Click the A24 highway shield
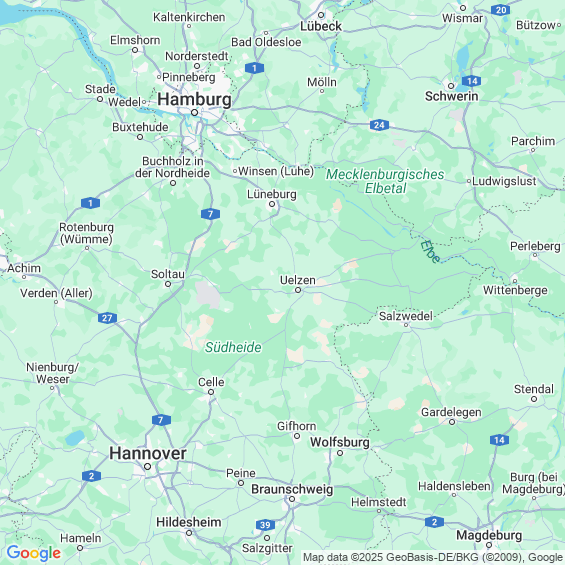Viewport: 565px width, 565px height. [x=379, y=125]
